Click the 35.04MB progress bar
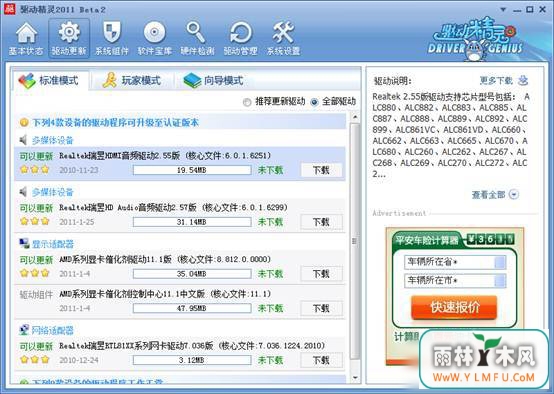The image size is (554, 394). tap(192, 274)
